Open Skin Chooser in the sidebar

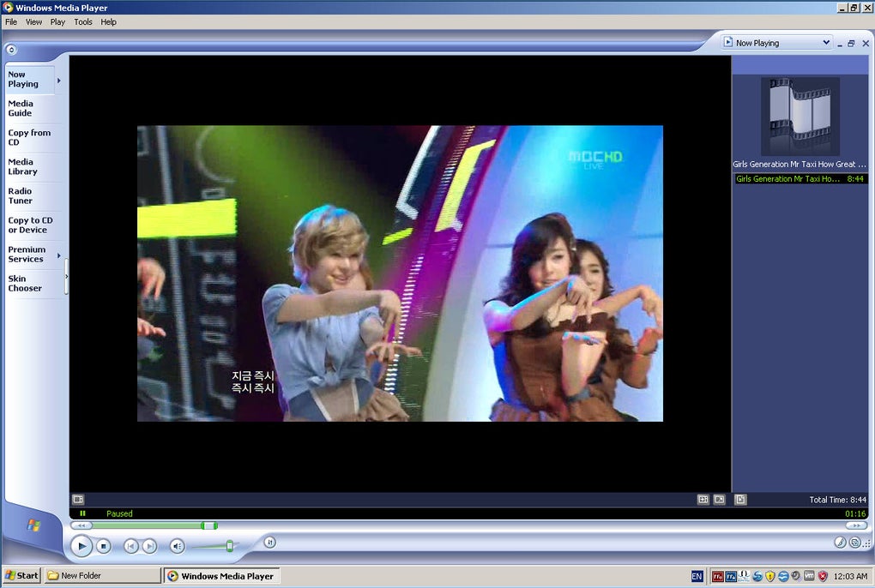pyautogui.click(x=25, y=283)
